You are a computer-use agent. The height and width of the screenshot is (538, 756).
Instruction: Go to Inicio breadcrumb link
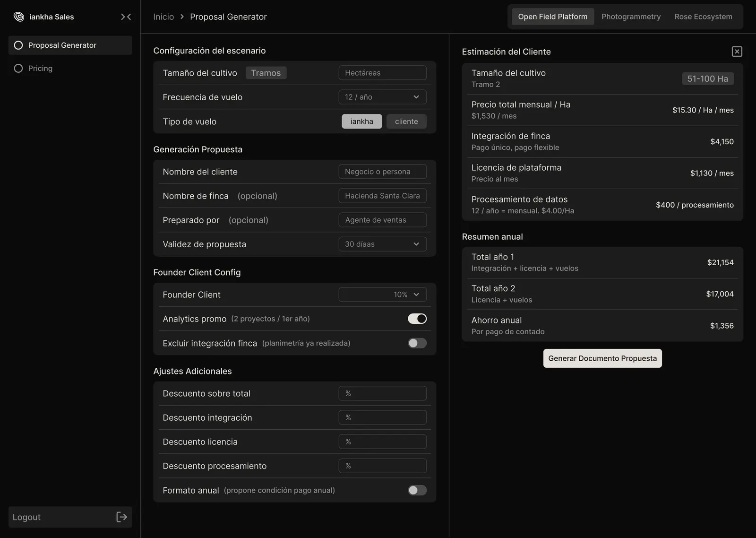pyautogui.click(x=163, y=17)
